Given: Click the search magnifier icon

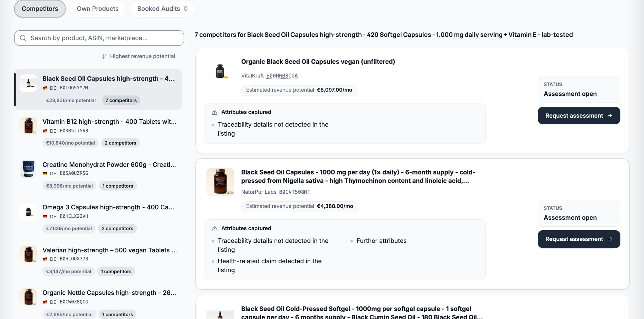Looking at the screenshot, I should pos(23,38).
